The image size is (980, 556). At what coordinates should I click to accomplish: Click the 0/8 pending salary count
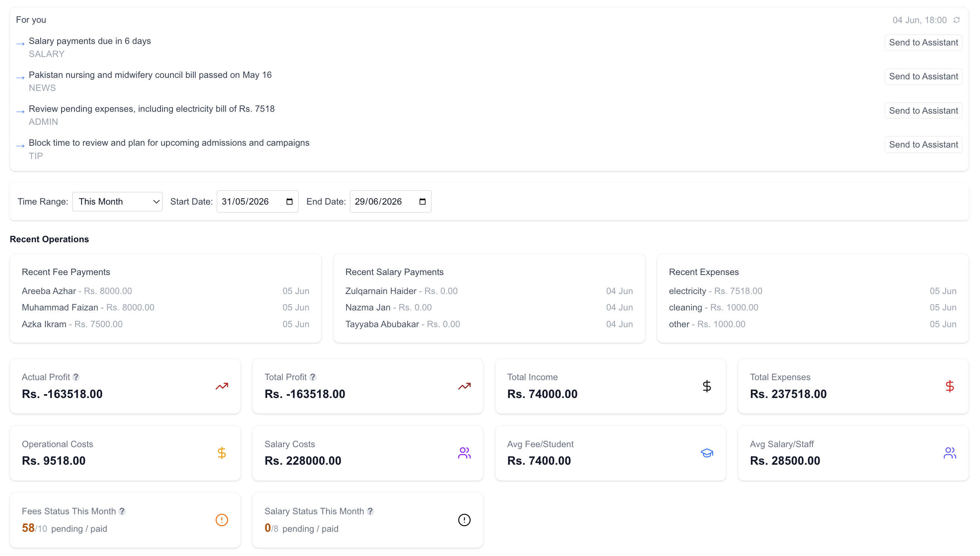271,528
